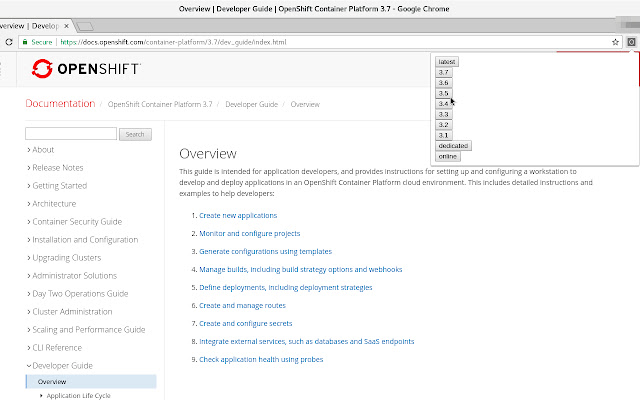The image size is (640, 400).
Task: Reload the page with the refresh icon
Action: click(9, 42)
